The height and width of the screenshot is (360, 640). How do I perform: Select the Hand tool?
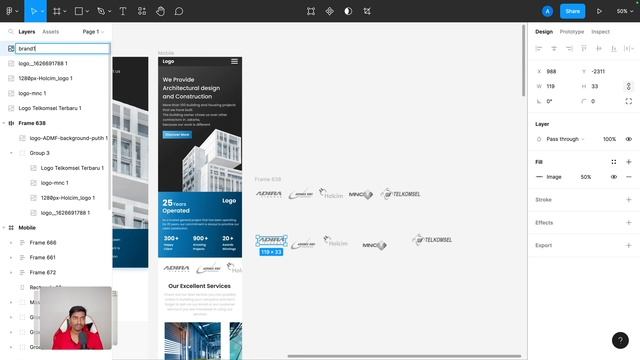160,11
